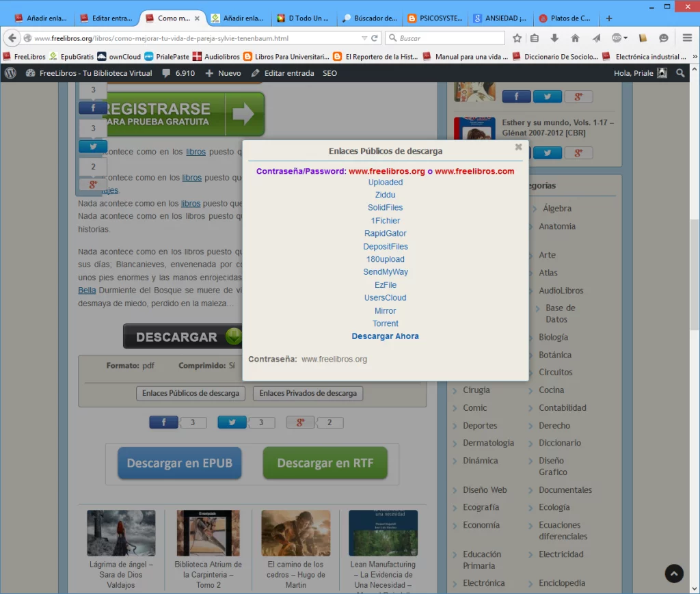Click the Descargar Ahora link
700x594 pixels.
386,336
